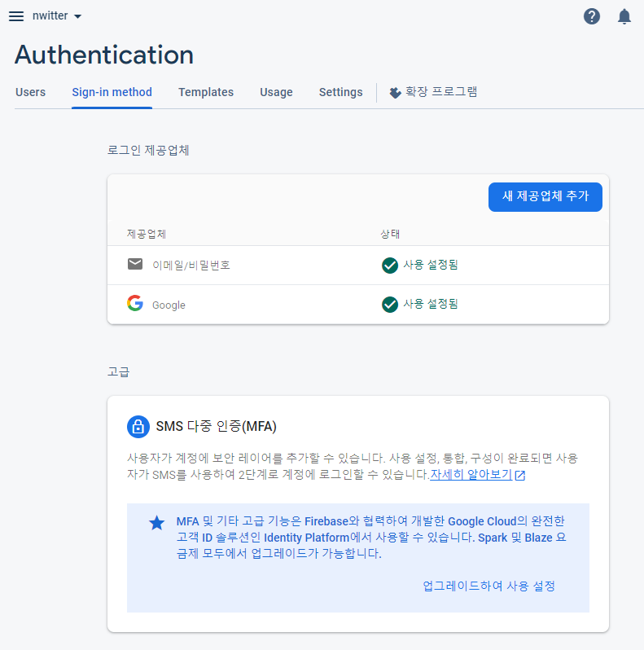Click the external link icon after 자세히 알아보기
644x650 pixels.
coord(520,475)
